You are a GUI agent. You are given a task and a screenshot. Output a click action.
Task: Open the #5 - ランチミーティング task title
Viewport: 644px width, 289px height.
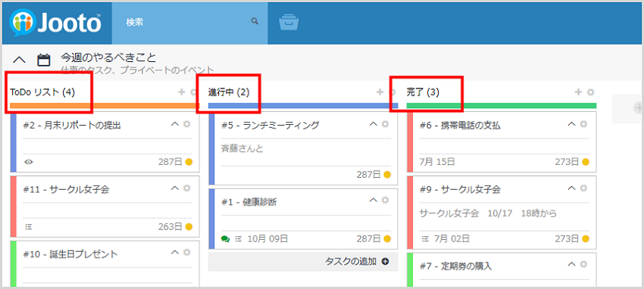click(270, 126)
